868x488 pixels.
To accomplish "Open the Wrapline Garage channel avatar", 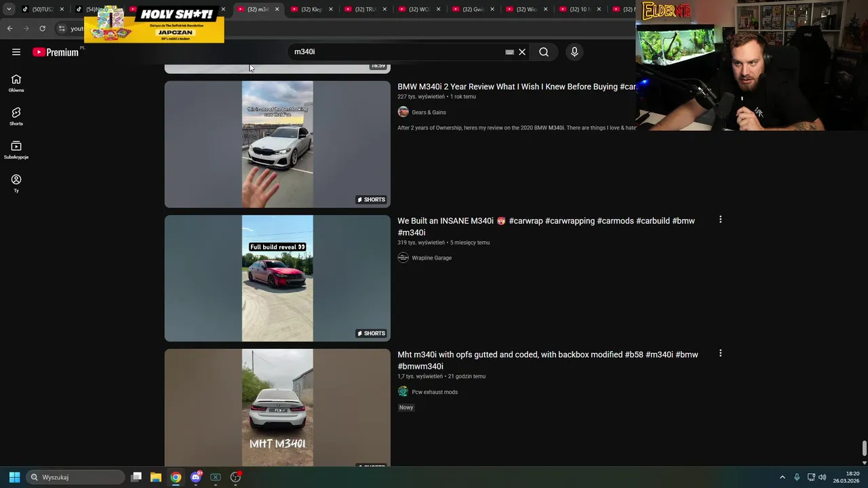I will pos(403,258).
